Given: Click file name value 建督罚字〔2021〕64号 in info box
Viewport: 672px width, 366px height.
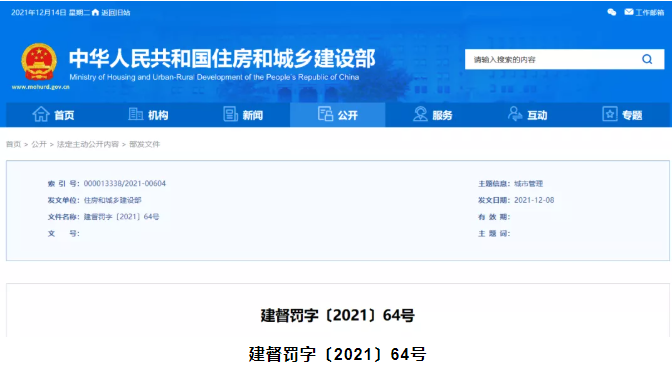Looking at the screenshot, I should click(121, 217).
